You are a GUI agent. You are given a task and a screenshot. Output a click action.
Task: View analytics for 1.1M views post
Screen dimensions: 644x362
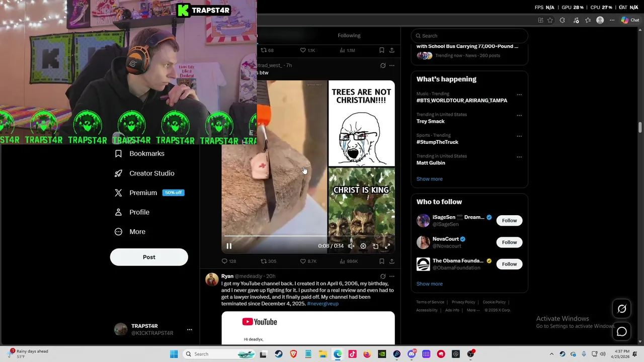click(x=347, y=50)
